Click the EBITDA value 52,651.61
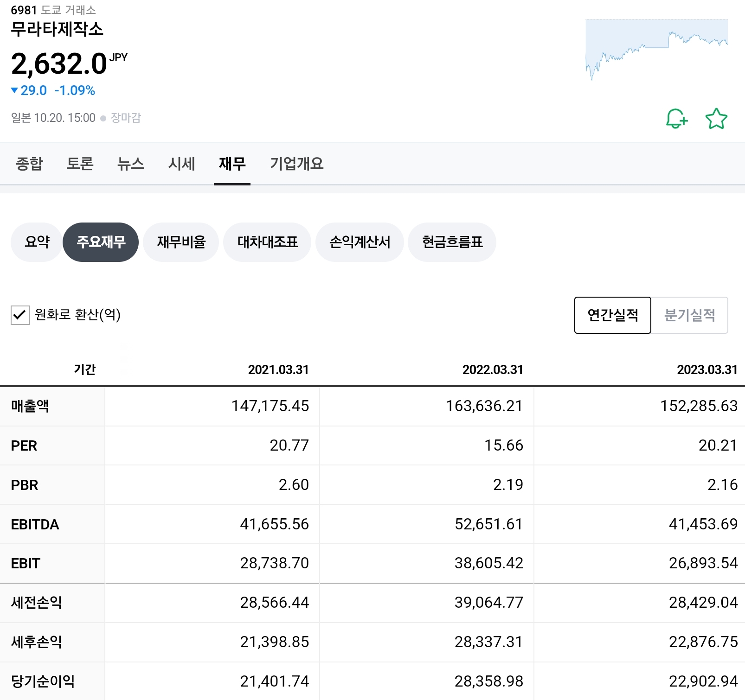The height and width of the screenshot is (700, 745). [488, 524]
